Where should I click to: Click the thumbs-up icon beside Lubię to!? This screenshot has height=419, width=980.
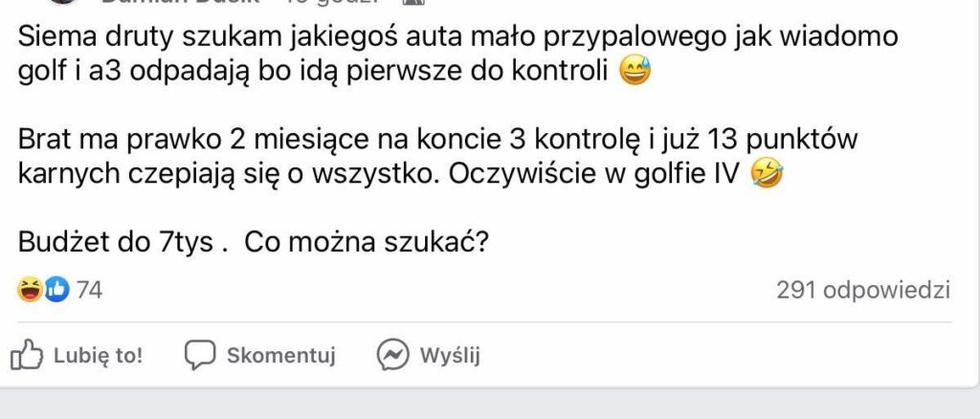pyautogui.click(x=27, y=355)
